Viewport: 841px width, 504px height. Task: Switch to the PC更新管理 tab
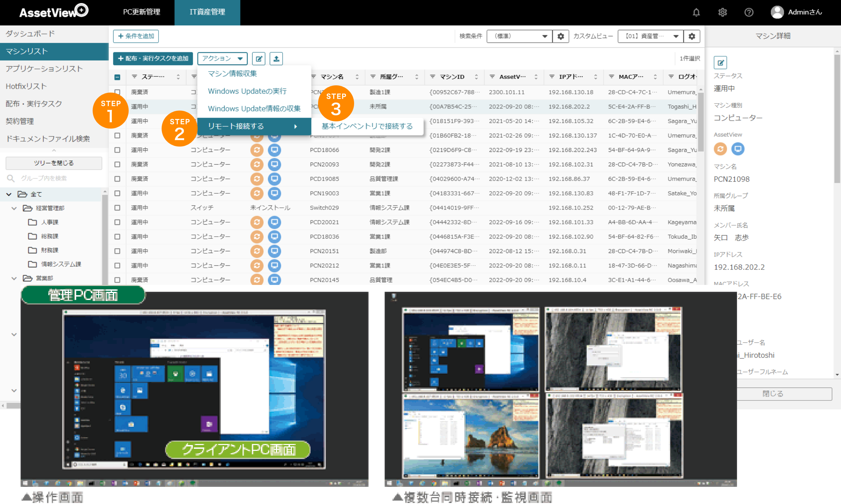pos(141,12)
